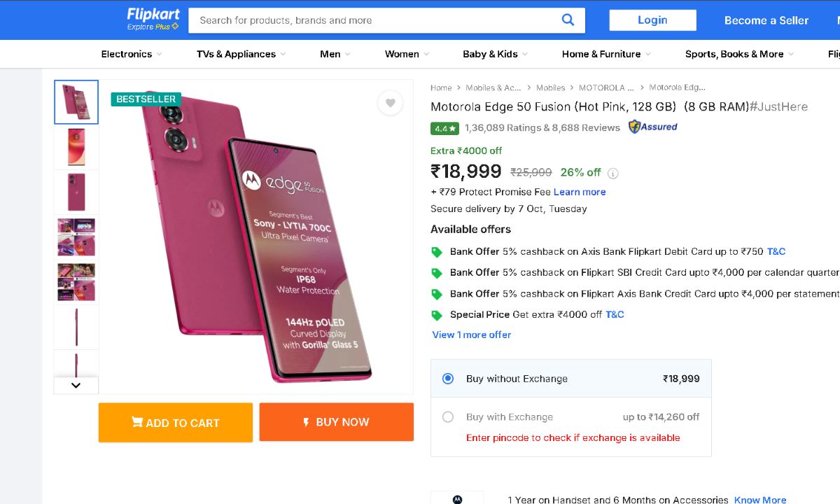Viewport: 840px width, 504px height.
Task: Click the price info icon
Action: [x=612, y=173]
